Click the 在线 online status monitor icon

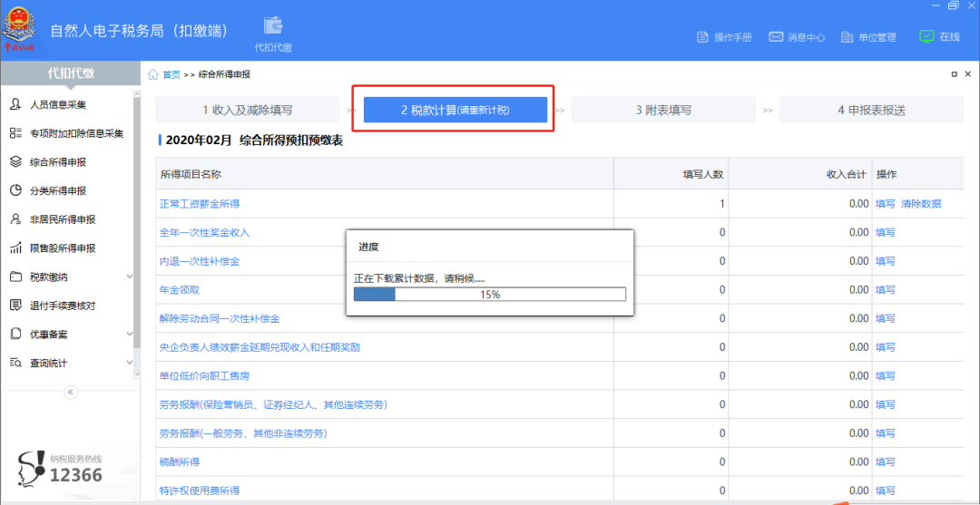coord(926,37)
